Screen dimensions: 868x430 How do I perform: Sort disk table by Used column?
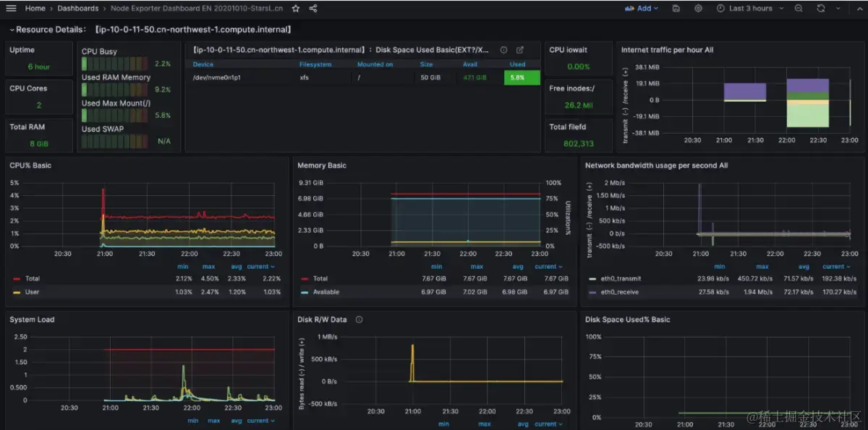click(518, 64)
